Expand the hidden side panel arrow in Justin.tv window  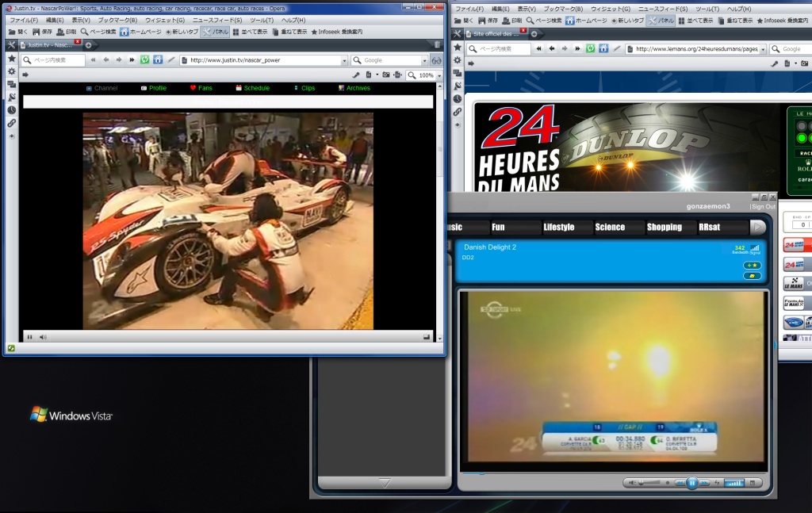coord(25,75)
